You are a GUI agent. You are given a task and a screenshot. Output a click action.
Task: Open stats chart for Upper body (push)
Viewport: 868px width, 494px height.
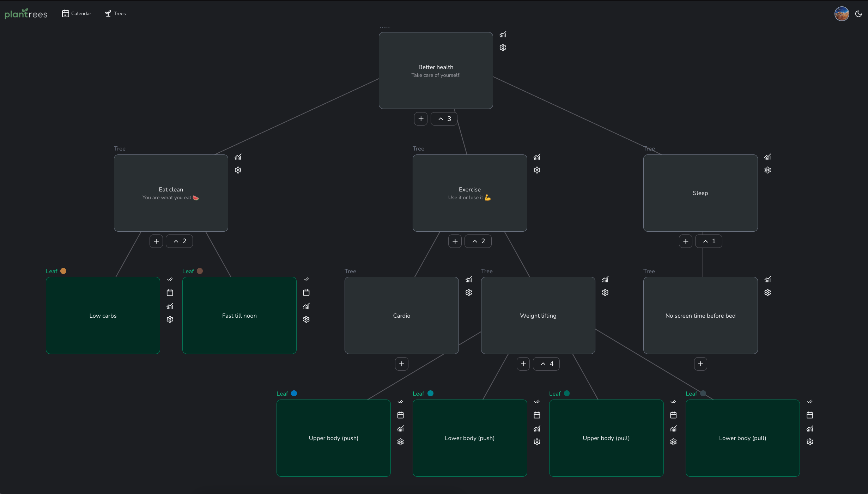pos(400,428)
